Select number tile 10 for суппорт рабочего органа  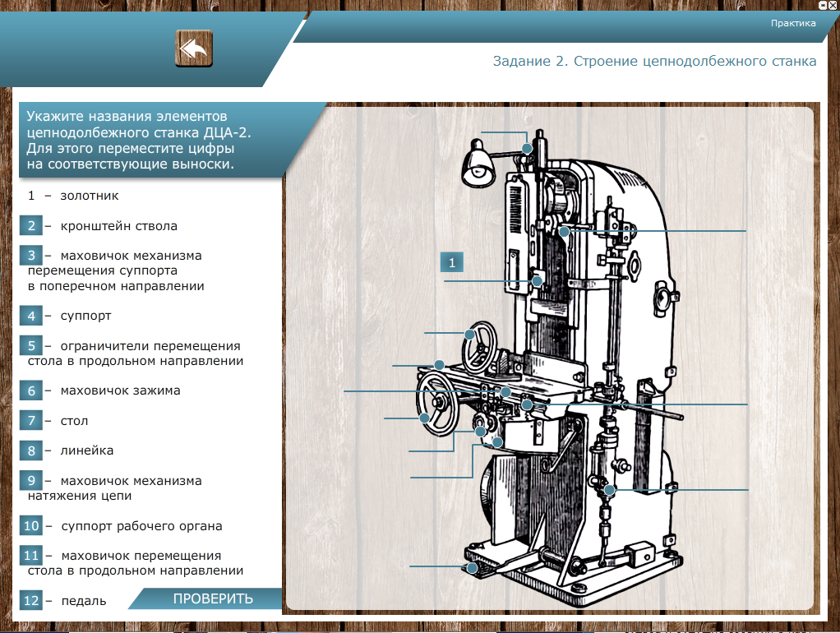[x=31, y=526]
